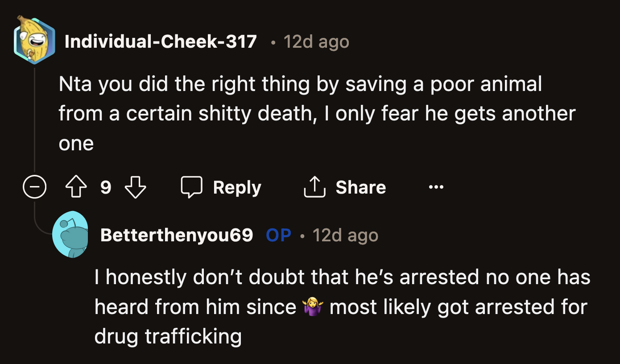Viewport: 620px width, 364px height.
Task: Toggle the upvote on the parent comment
Action: point(76,187)
